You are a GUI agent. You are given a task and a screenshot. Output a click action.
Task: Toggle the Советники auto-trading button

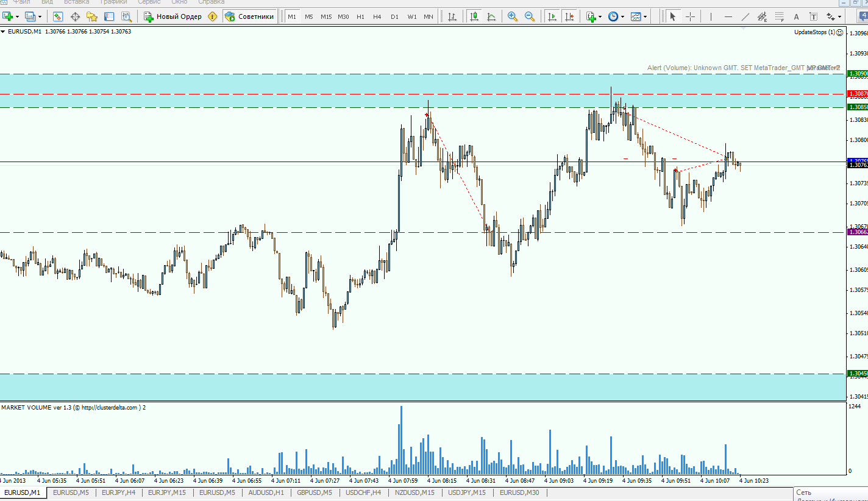(249, 16)
